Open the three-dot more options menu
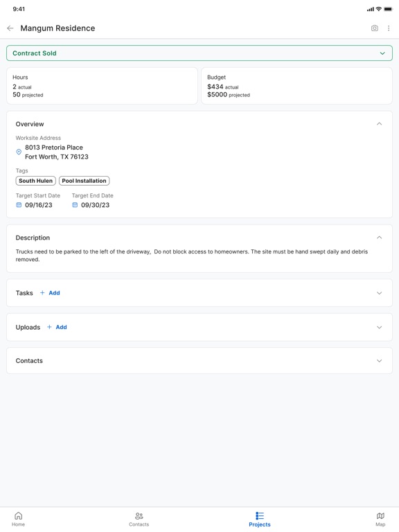The image size is (399, 532). [389, 28]
